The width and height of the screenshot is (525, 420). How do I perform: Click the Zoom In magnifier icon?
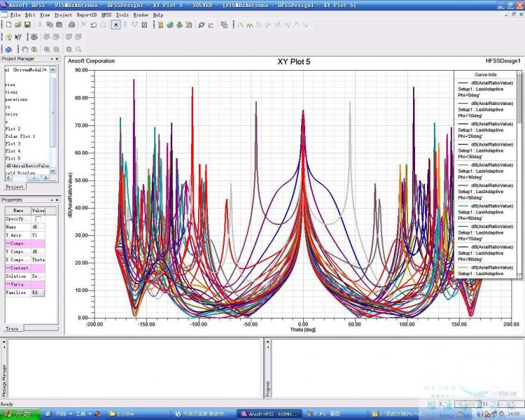pos(47,49)
